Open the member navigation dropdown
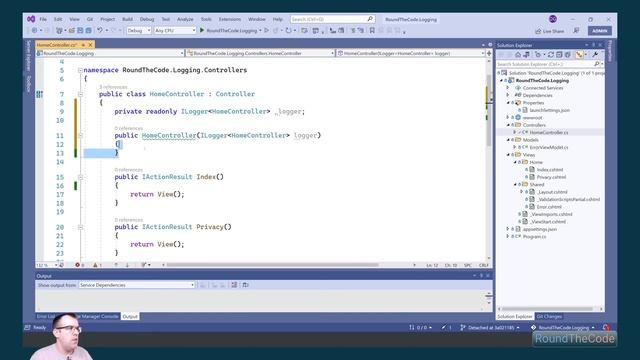Viewport: 640px width, 360px height. 410,53
